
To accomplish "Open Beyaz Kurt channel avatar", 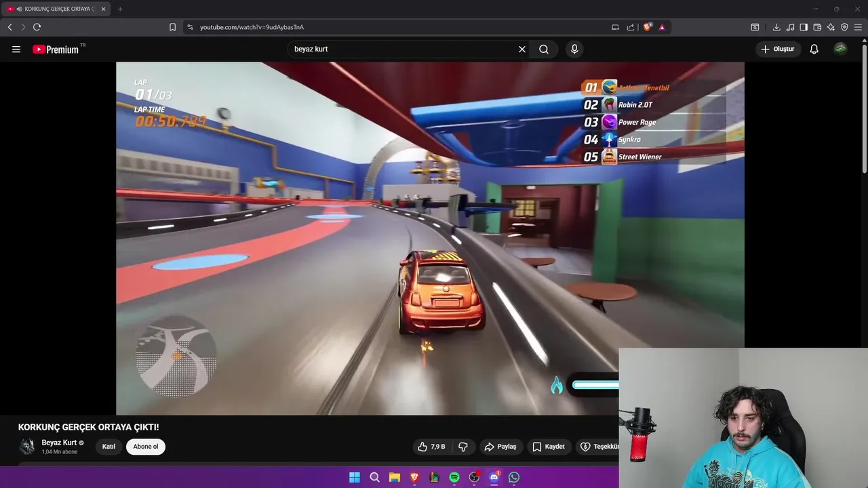I will tap(27, 446).
